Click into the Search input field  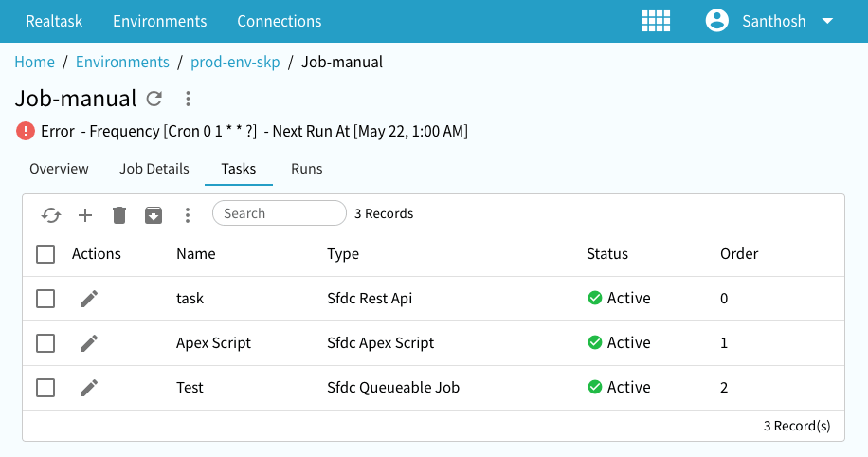[x=280, y=213]
